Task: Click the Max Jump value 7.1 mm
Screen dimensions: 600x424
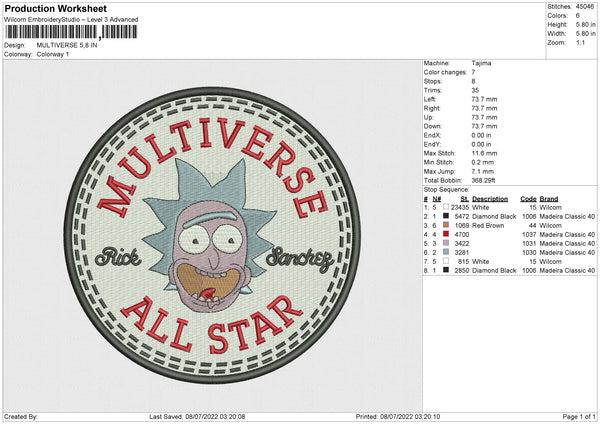Action: tap(483, 171)
